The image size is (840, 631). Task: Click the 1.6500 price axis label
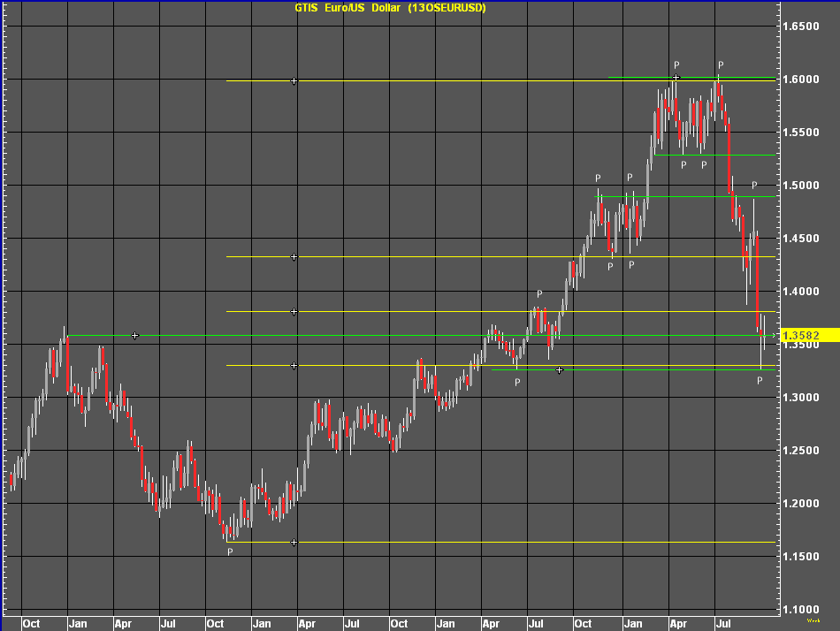click(x=800, y=27)
